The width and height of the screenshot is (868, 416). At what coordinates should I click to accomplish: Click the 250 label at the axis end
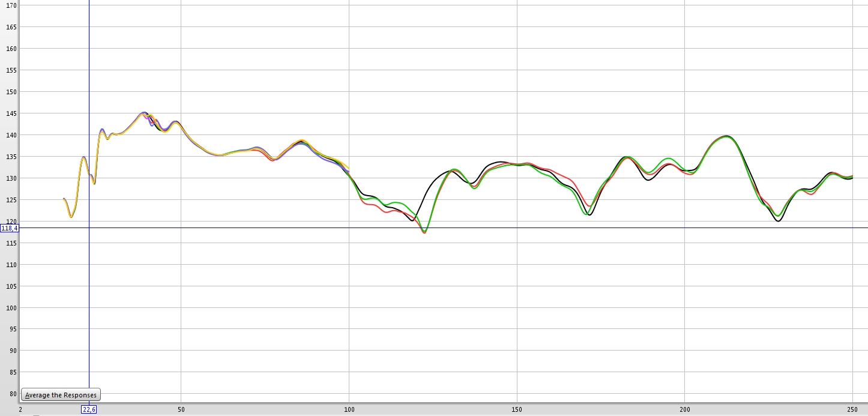click(852, 410)
